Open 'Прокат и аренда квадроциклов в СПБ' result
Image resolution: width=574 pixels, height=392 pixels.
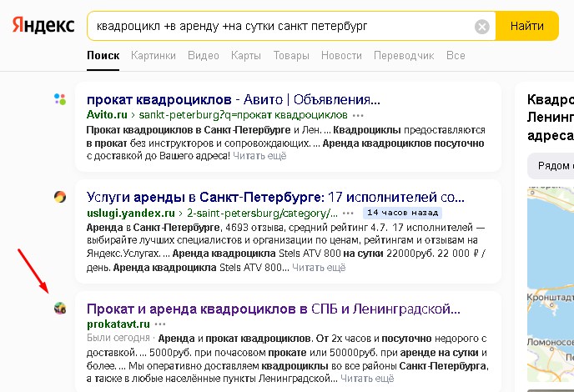click(273, 309)
